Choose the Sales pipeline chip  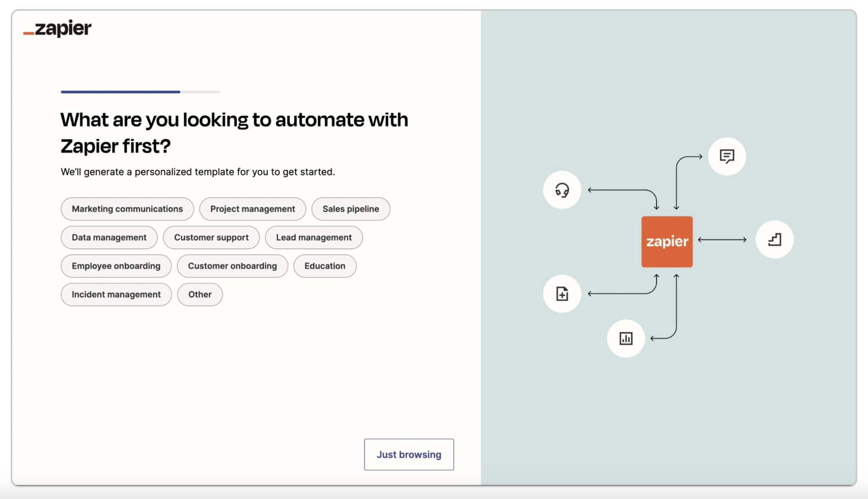pyautogui.click(x=351, y=209)
